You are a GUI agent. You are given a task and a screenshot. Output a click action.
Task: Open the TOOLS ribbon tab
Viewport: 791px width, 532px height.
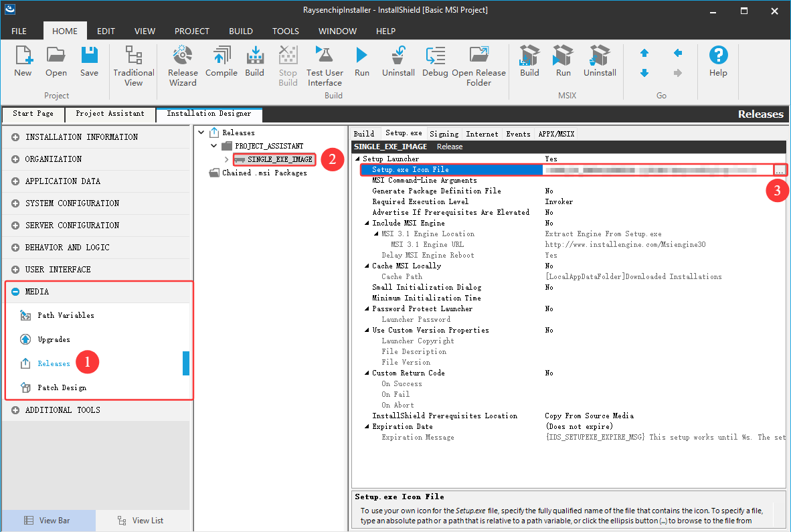coord(286,31)
